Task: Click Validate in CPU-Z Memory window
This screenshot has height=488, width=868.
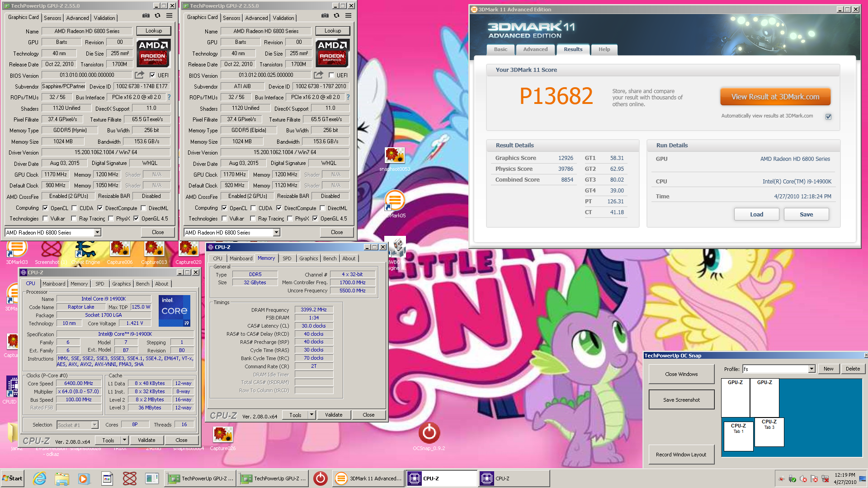Action: tap(334, 415)
